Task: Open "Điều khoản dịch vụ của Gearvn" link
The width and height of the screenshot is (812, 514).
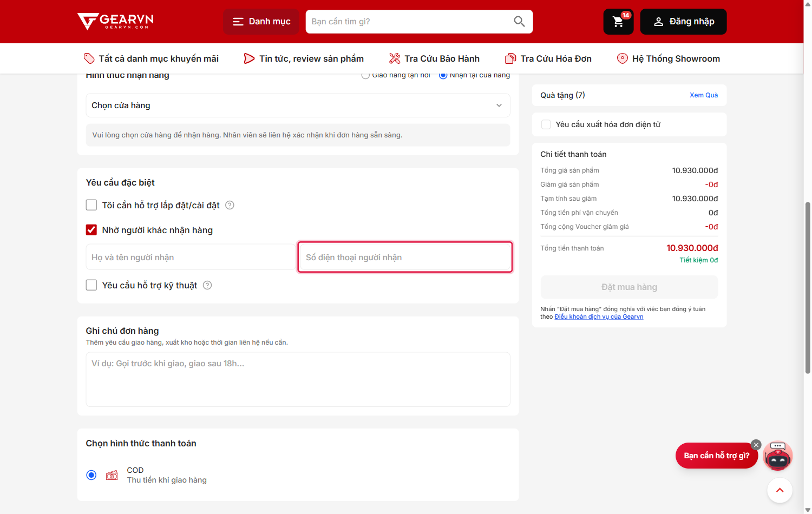Action: [599, 317]
